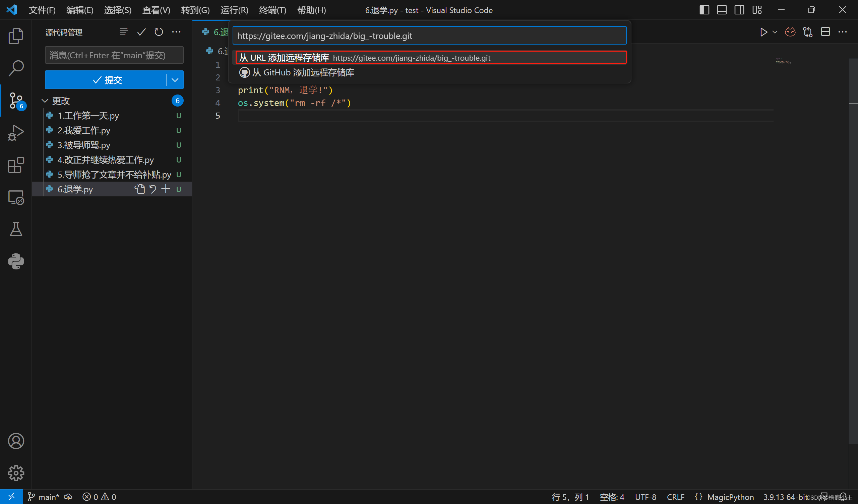Click the repository URL input box
Image resolution: width=858 pixels, height=504 pixels.
click(429, 36)
